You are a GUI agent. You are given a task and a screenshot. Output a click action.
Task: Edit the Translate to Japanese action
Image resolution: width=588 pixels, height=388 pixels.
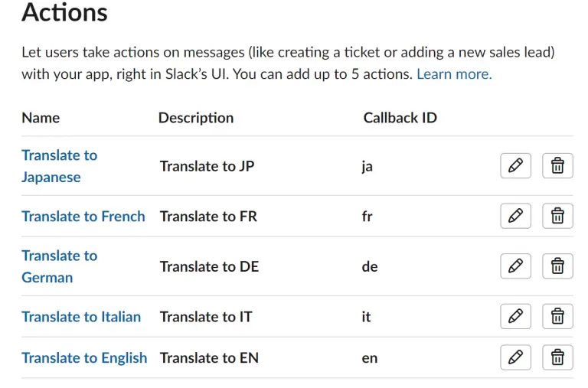tap(515, 165)
